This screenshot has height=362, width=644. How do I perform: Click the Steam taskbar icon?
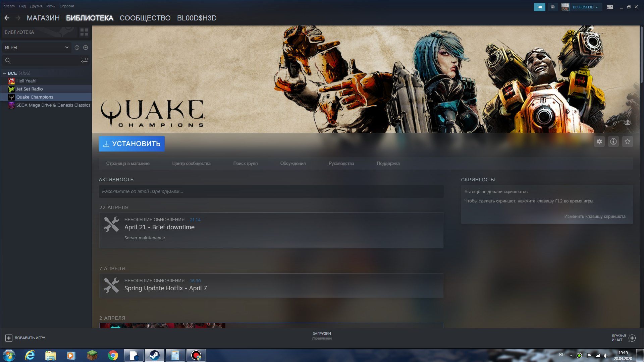coord(154,355)
